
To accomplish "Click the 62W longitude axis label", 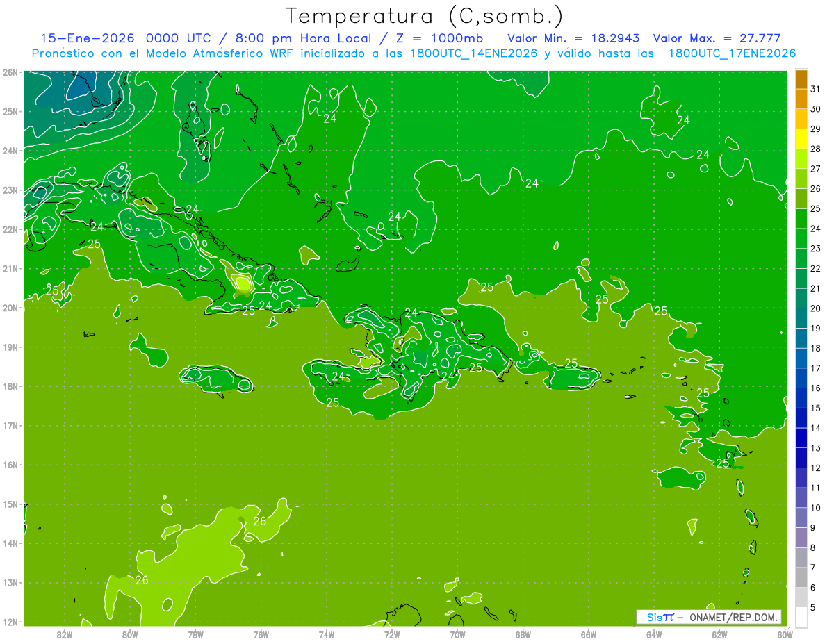I will pos(719,634).
